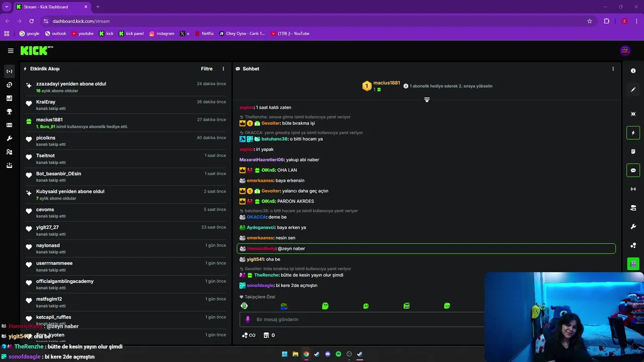Click the green clapperboard clip button
Viewport: 644px width, 362px height.
633,263
